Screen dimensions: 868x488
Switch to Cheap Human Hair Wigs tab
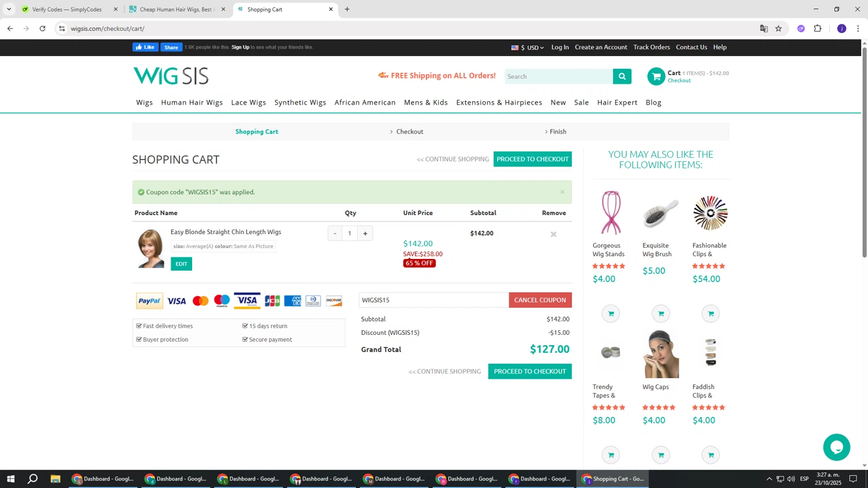(x=175, y=9)
